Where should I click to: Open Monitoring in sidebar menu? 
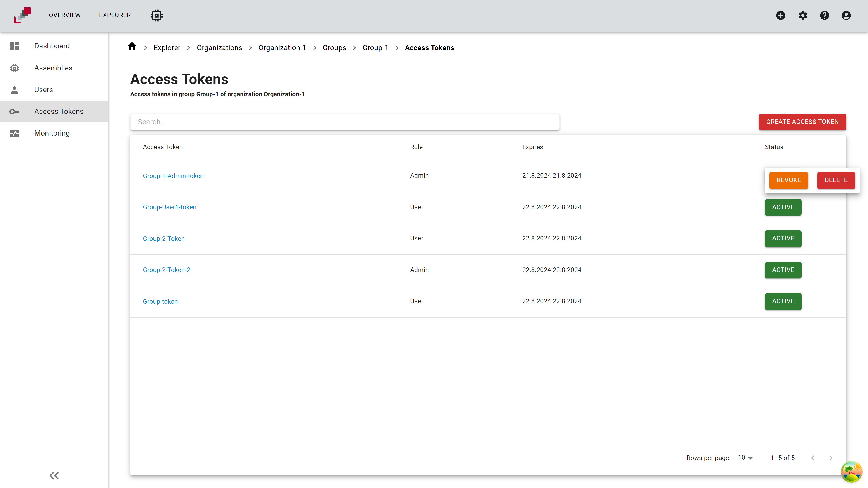click(54, 133)
